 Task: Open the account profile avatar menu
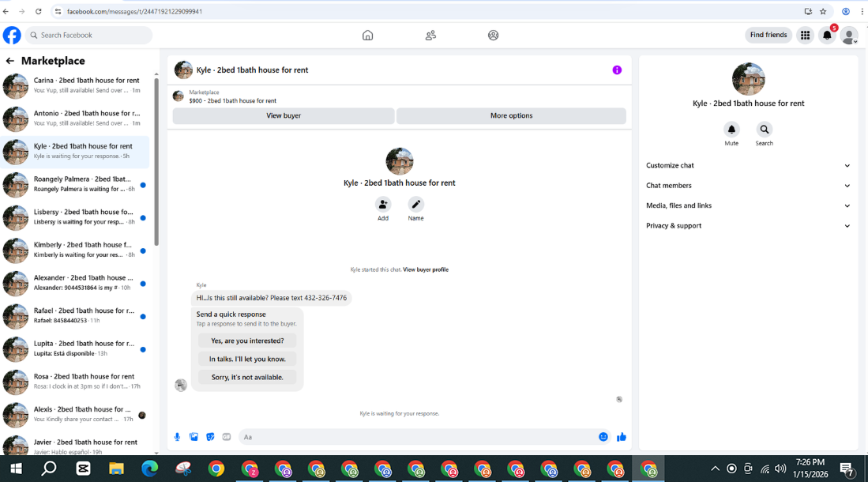(x=848, y=36)
